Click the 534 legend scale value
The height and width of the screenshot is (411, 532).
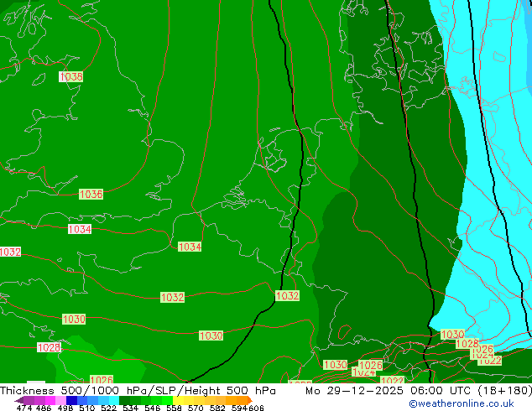(x=131, y=408)
